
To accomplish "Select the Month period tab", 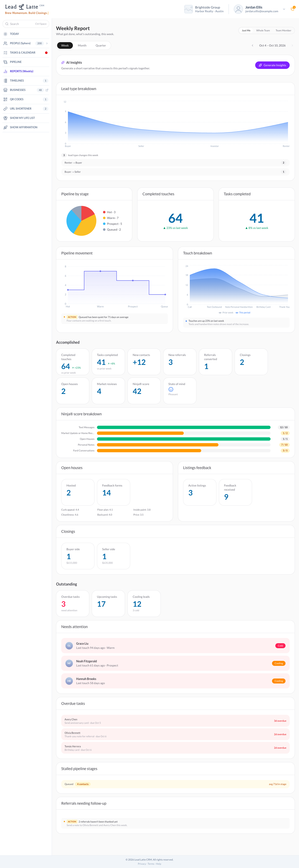I will [82, 45].
